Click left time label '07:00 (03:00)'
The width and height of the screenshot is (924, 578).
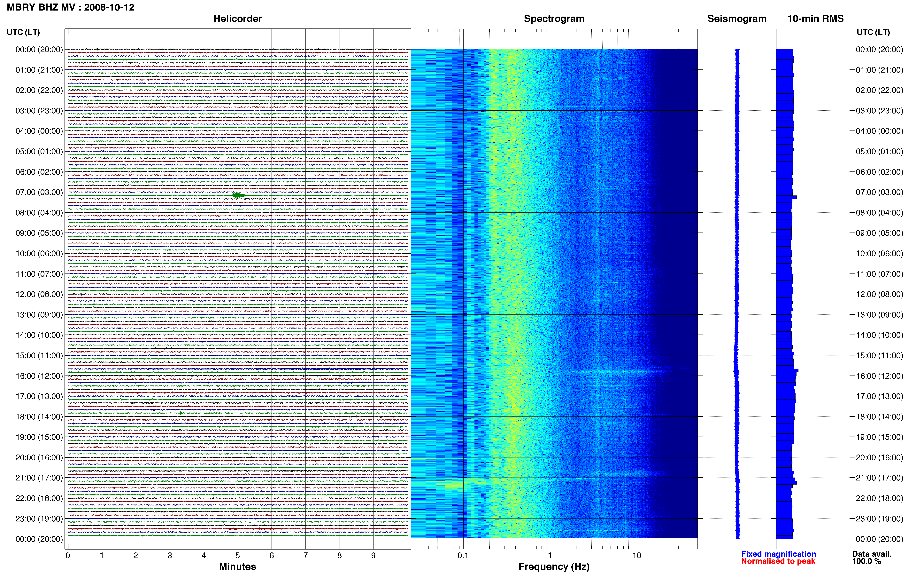39,192
